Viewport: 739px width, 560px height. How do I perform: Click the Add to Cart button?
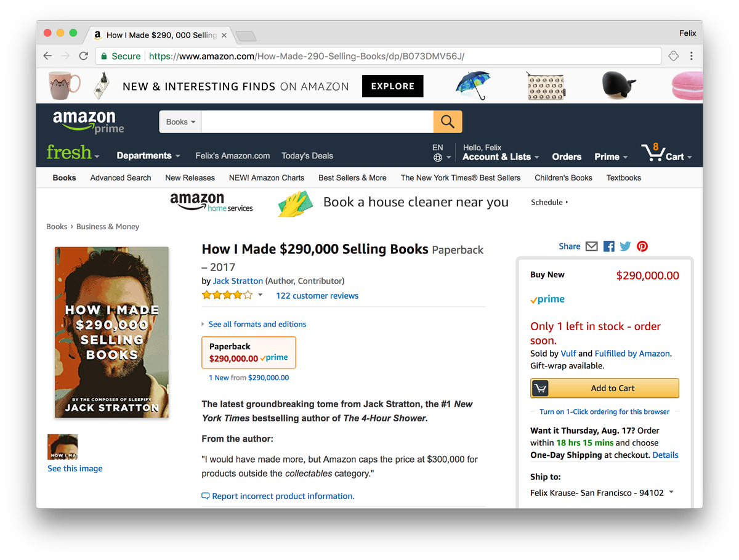(x=605, y=388)
